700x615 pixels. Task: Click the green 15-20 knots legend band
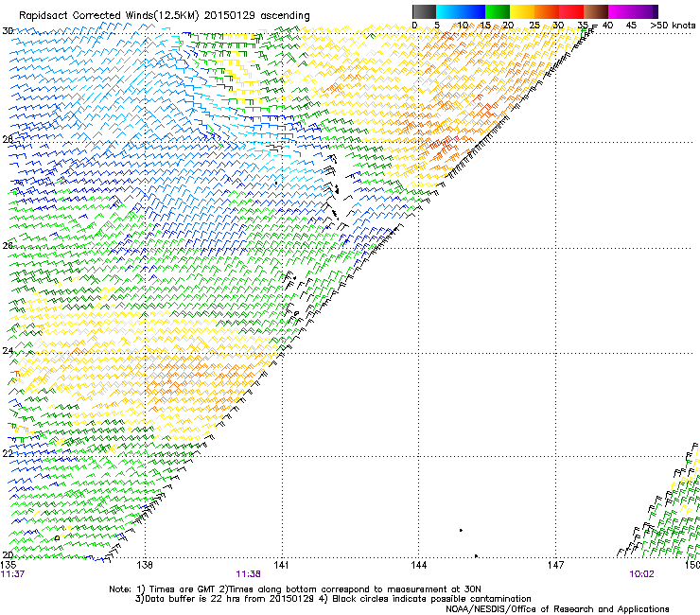(498, 11)
